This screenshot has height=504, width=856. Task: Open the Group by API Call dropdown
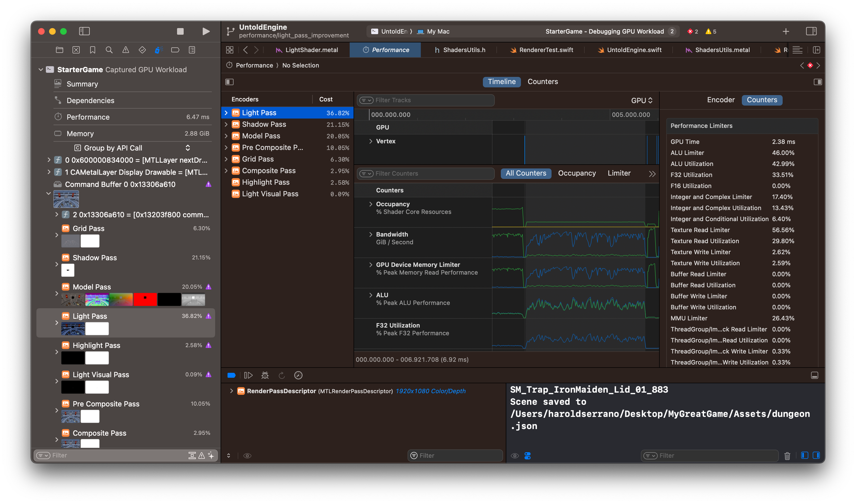133,148
